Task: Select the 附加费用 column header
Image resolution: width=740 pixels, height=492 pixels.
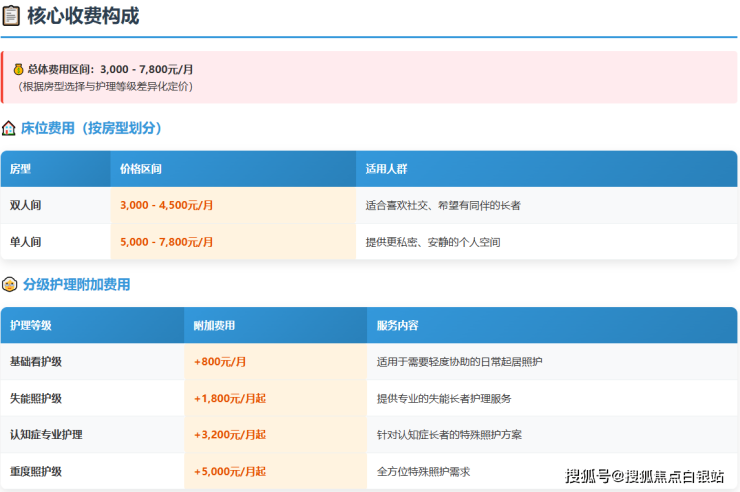Action: tap(215, 325)
